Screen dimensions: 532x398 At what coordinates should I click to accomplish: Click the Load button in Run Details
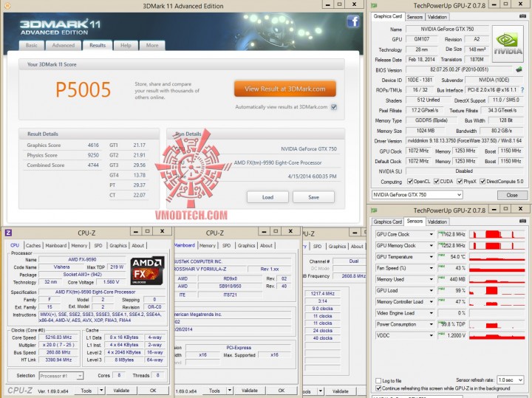pos(267,197)
